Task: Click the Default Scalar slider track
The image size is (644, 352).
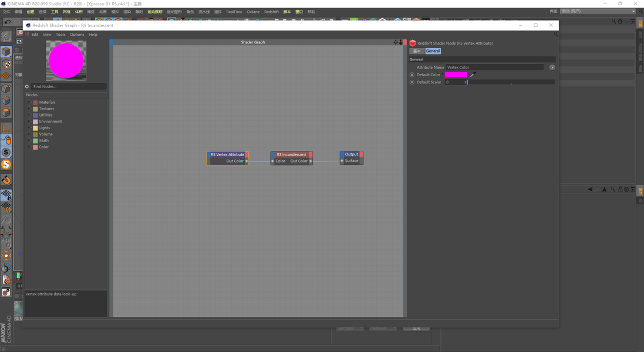Action: click(x=511, y=82)
